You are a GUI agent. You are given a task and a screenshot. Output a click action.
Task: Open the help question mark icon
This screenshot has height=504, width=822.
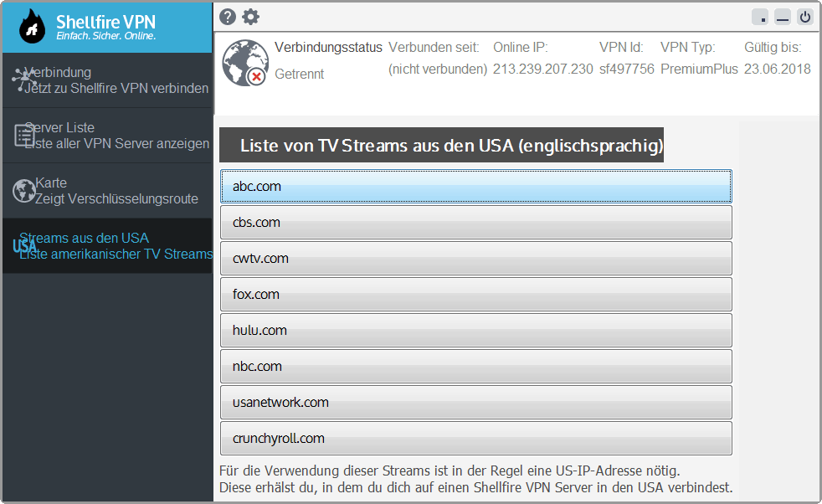[x=228, y=17]
